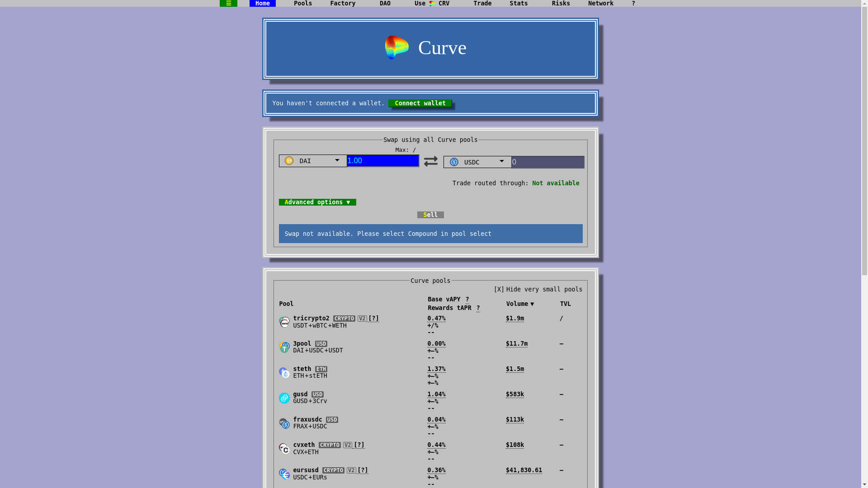The width and height of the screenshot is (868, 488).
Task: Click the TVL column header
Action: tap(566, 304)
